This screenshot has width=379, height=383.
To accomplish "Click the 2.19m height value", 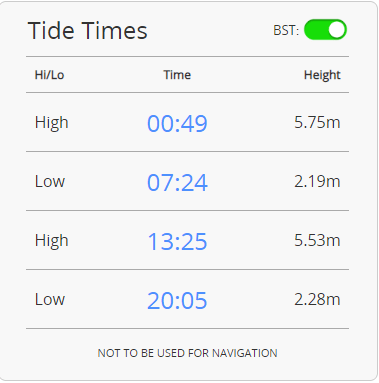I will tap(317, 181).
